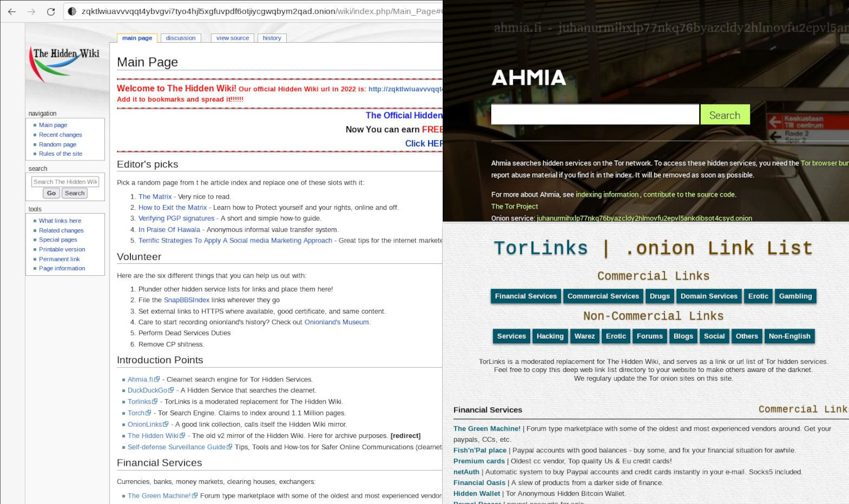This screenshot has width=849, height=504.
Task: Open the Self-defense Surveillance Guide link
Action: point(176,447)
